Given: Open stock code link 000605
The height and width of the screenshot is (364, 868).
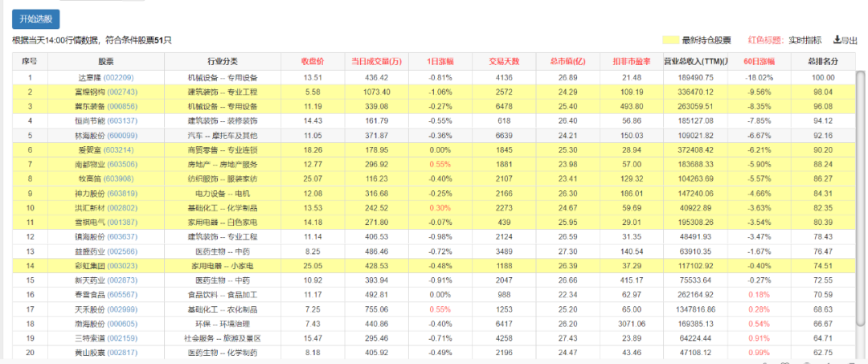Looking at the screenshot, I should point(124,324).
